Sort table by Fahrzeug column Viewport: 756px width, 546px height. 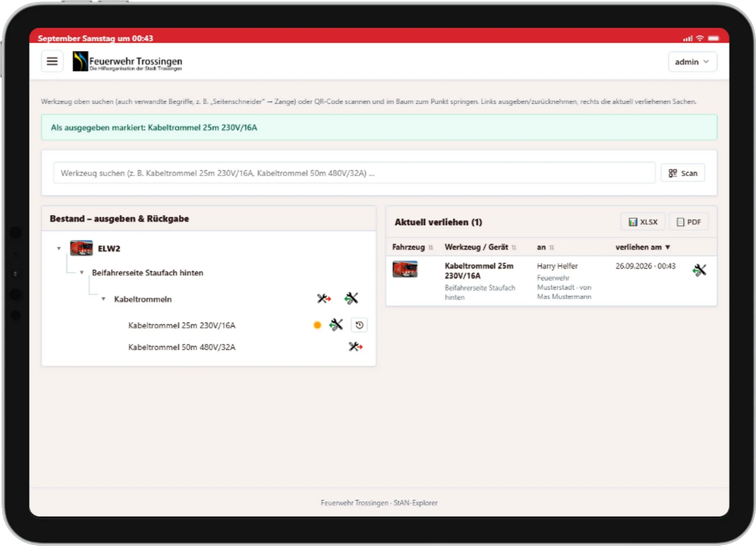point(412,247)
